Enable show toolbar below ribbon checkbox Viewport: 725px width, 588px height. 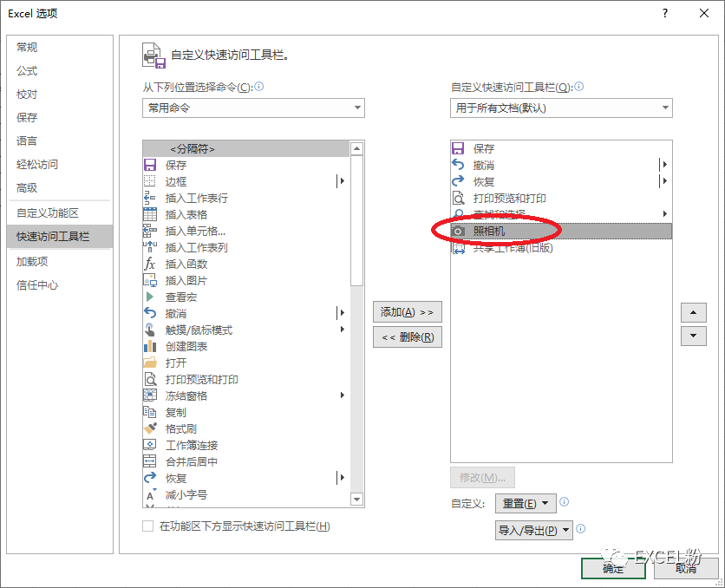148,526
